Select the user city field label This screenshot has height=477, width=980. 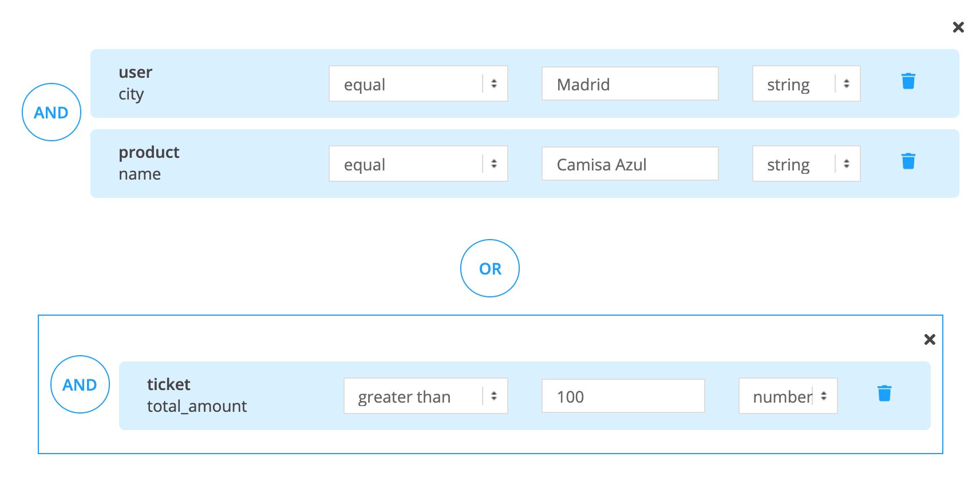pos(136,83)
